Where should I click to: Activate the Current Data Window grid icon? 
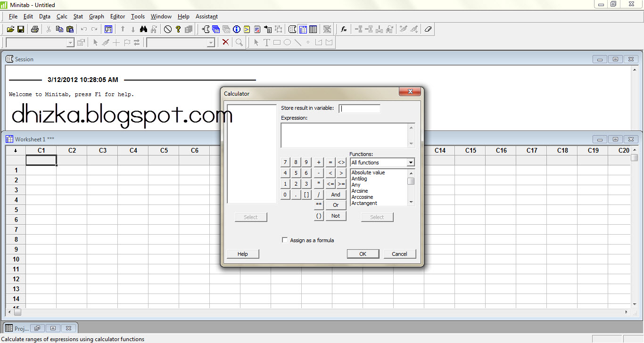(x=303, y=29)
